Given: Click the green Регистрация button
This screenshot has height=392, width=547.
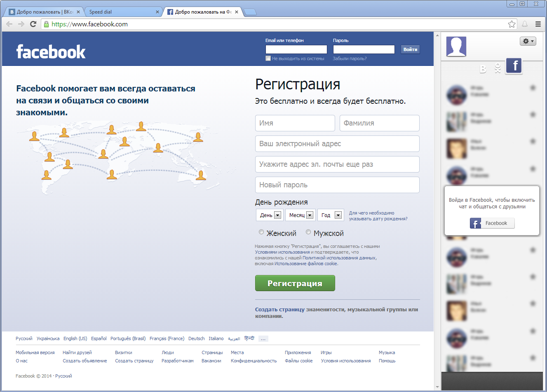Looking at the screenshot, I should pos(295,283).
